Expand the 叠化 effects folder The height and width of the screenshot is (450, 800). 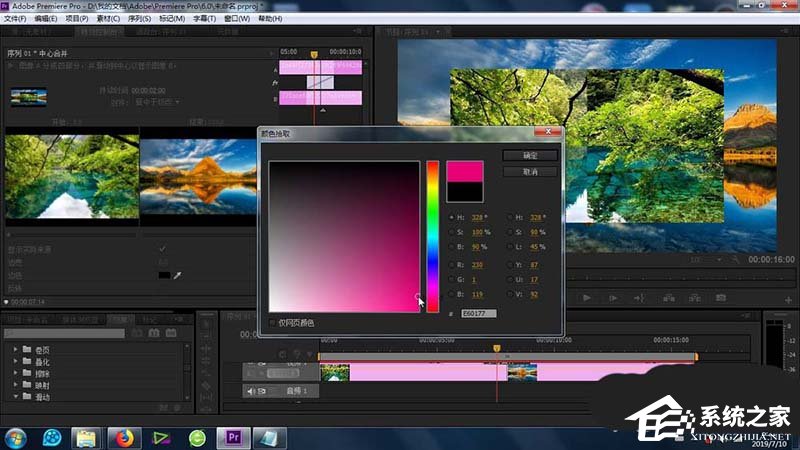tap(16, 362)
